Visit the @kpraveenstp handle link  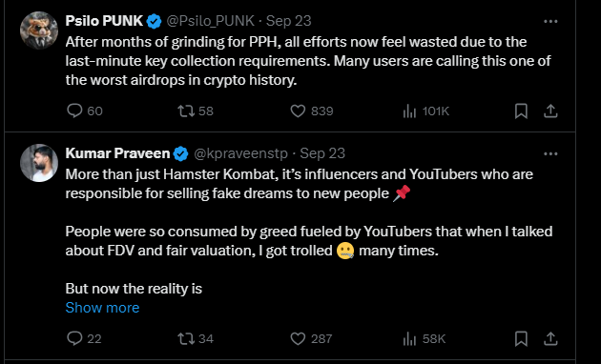tap(240, 153)
